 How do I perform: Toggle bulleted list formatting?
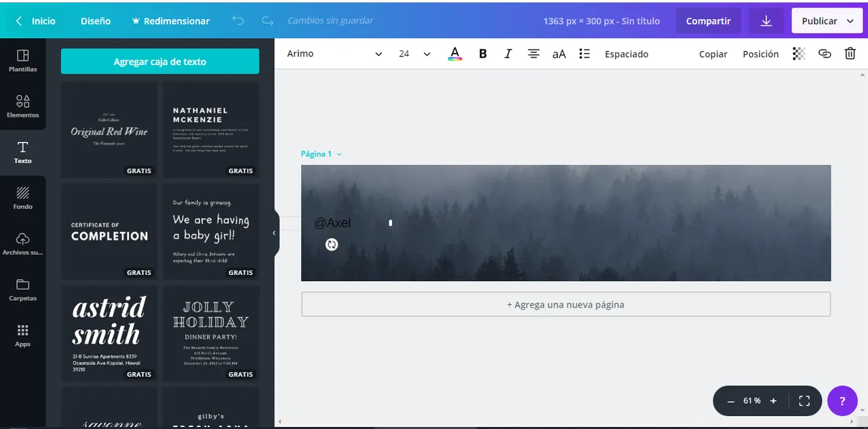[585, 54]
